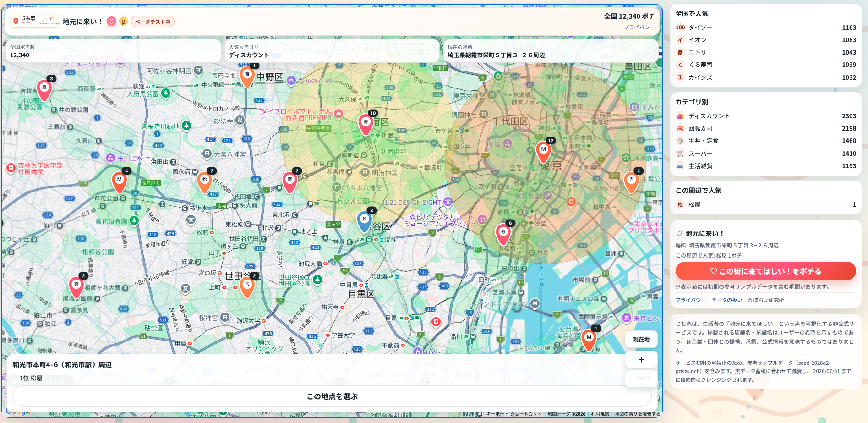Click the 牛丼・定食 bowl icon
The width and height of the screenshot is (868, 423).
pos(680,141)
